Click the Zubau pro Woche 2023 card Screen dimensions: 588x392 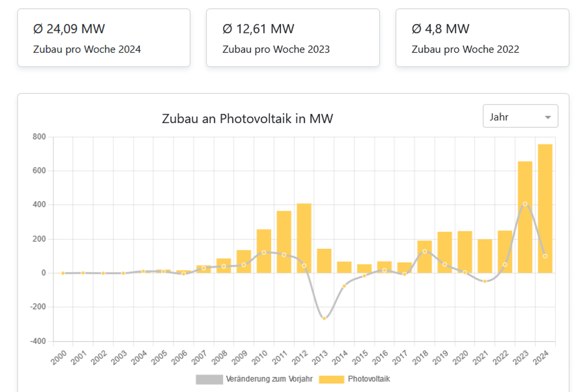pos(293,38)
